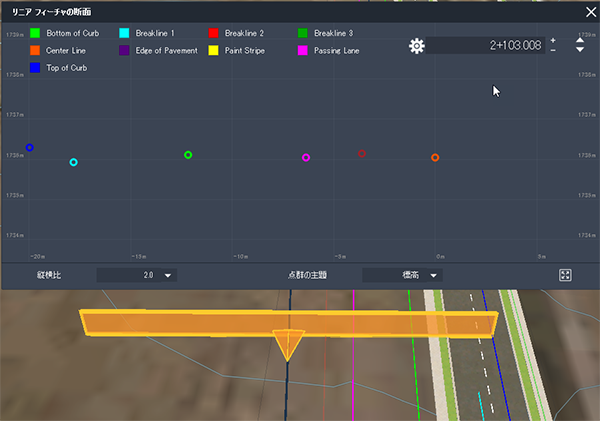This screenshot has height=421, width=600.
Task: Decrease station with the minus button
Action: [x=553, y=51]
